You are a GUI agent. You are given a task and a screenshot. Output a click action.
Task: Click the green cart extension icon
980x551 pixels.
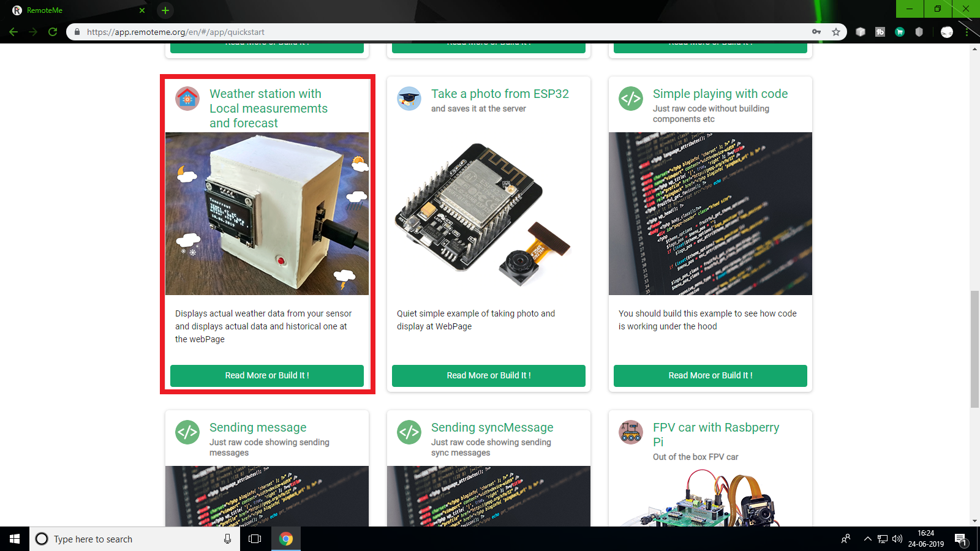900,32
